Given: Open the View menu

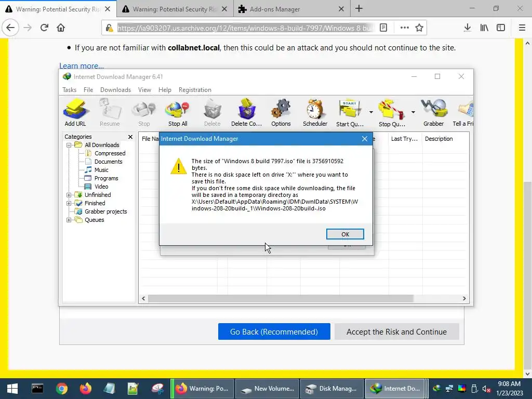Looking at the screenshot, I should [144, 90].
